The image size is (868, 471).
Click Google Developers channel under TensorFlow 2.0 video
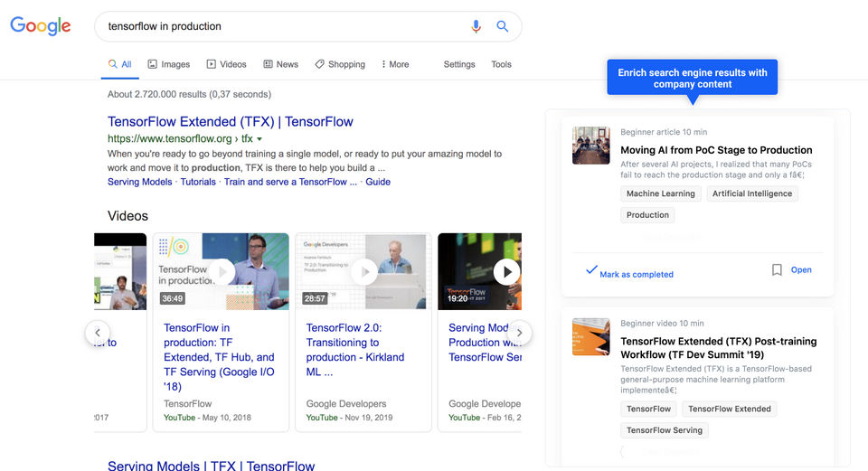[x=346, y=403]
